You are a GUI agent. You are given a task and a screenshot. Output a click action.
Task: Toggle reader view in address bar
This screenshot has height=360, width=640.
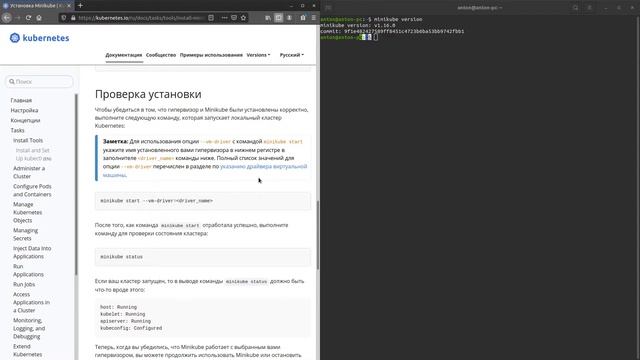tap(211, 18)
